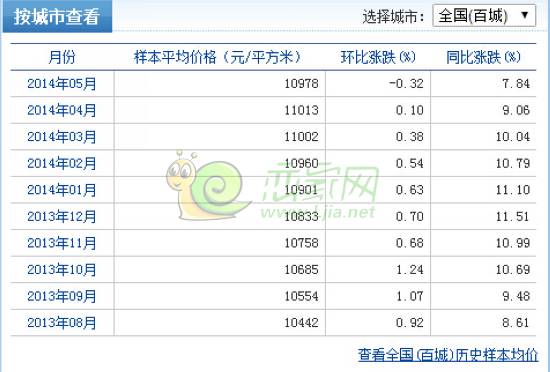550x372 pixels.
Task: Click average price value 10978
Action: [301, 84]
